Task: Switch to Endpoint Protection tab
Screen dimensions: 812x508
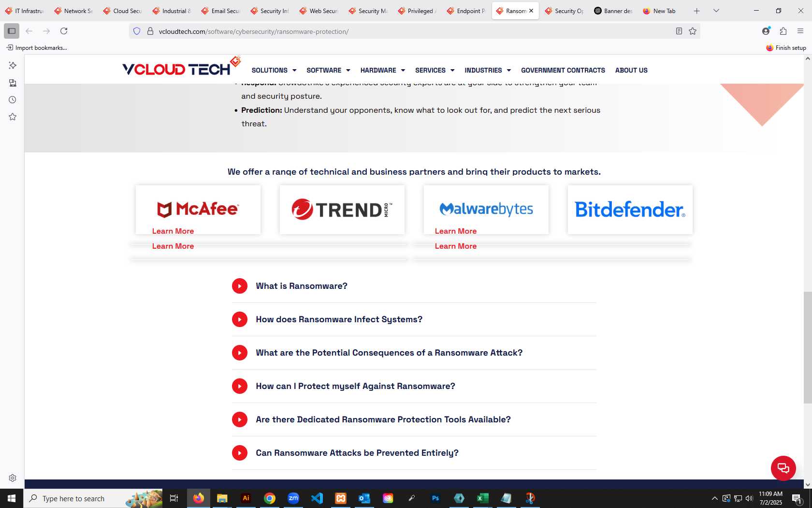Action: (466, 11)
